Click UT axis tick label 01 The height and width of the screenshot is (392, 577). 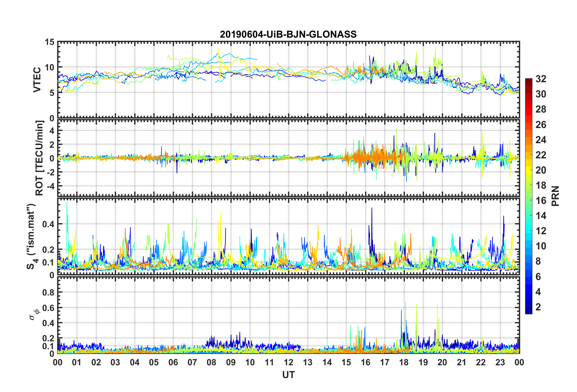(77, 363)
